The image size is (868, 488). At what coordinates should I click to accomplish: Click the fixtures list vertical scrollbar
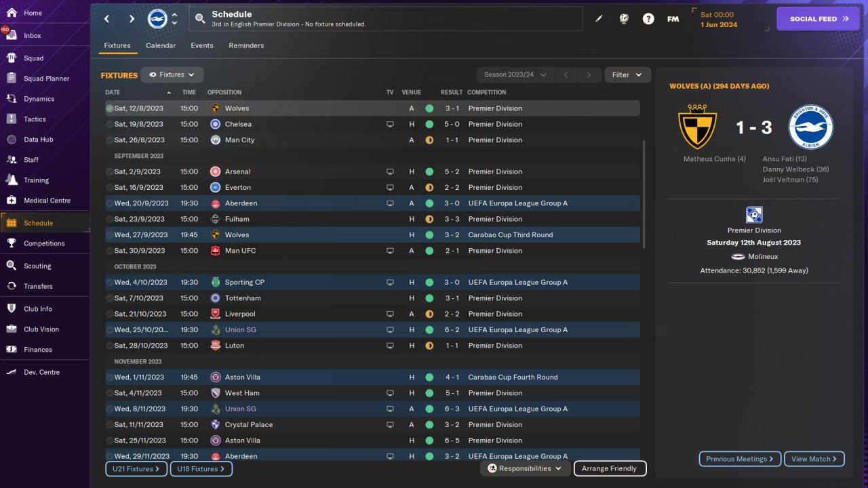click(x=644, y=195)
